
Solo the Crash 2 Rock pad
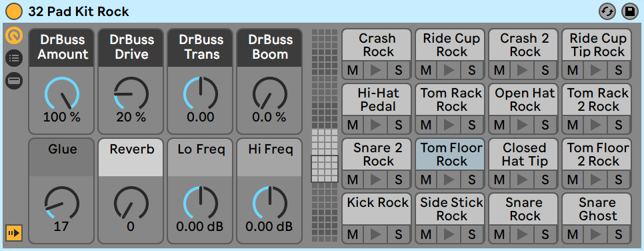pos(545,70)
